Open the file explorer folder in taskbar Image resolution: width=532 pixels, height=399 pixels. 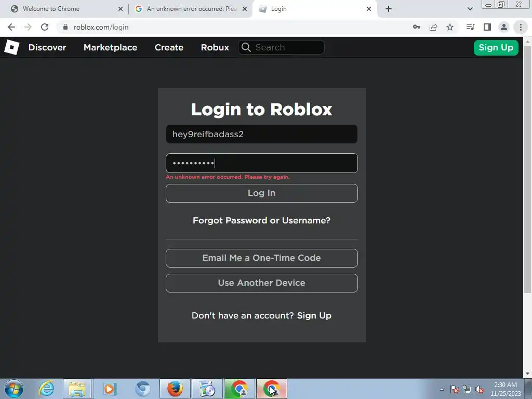pyautogui.click(x=77, y=389)
